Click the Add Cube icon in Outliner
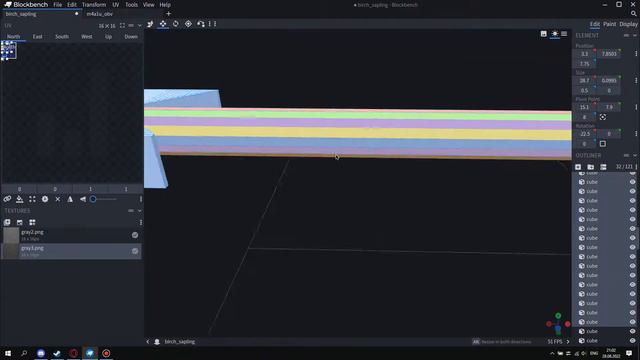 (x=578, y=167)
